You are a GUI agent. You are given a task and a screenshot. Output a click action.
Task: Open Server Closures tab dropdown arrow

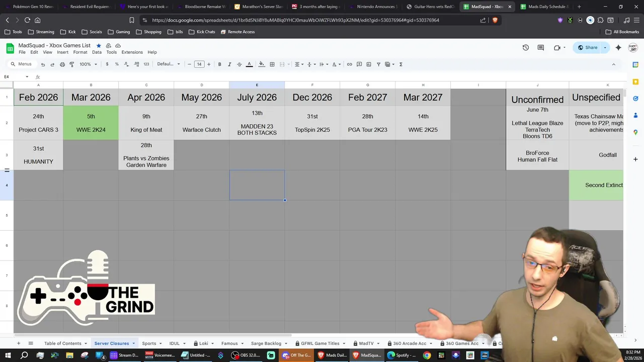(134, 343)
